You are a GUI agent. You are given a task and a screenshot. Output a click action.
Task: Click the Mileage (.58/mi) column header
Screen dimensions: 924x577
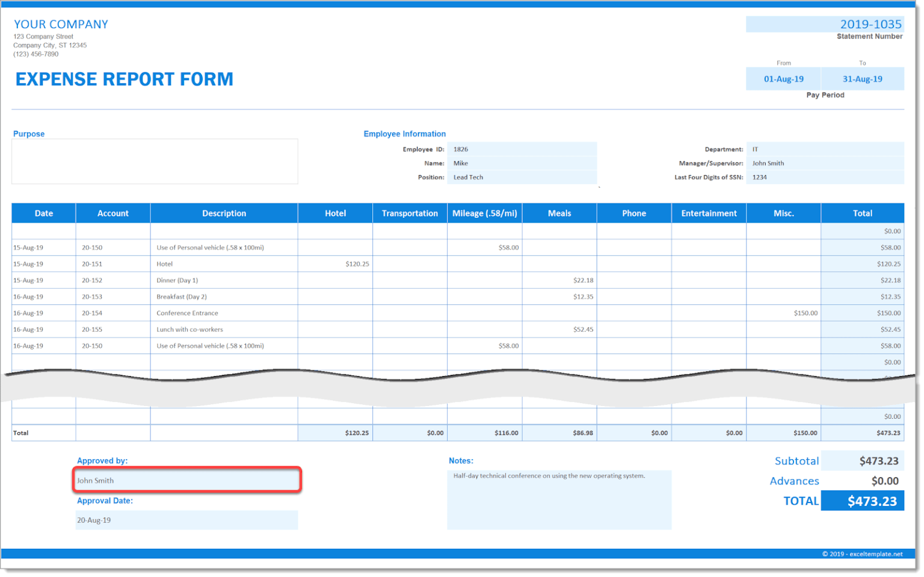click(484, 214)
